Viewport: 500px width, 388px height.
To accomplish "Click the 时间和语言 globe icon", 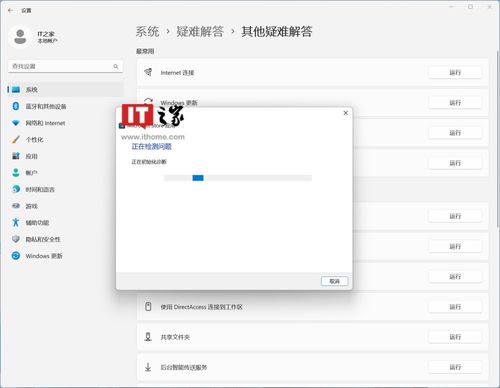I will 16,189.
